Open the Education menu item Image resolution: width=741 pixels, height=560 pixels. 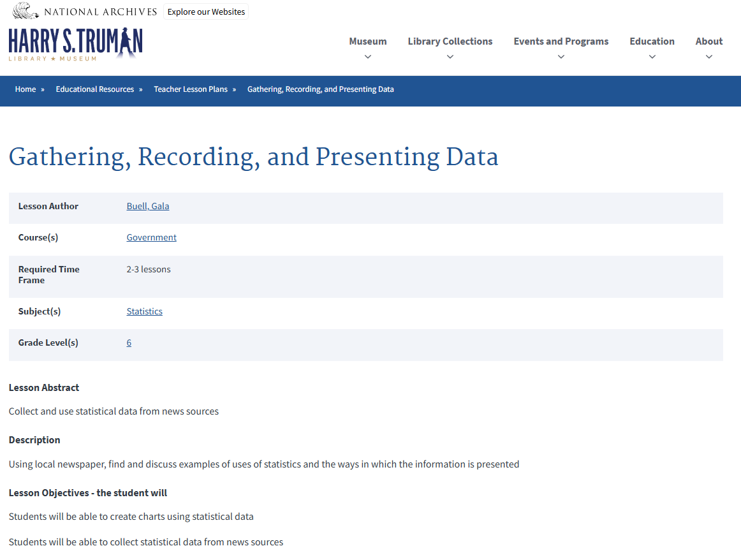652,41
